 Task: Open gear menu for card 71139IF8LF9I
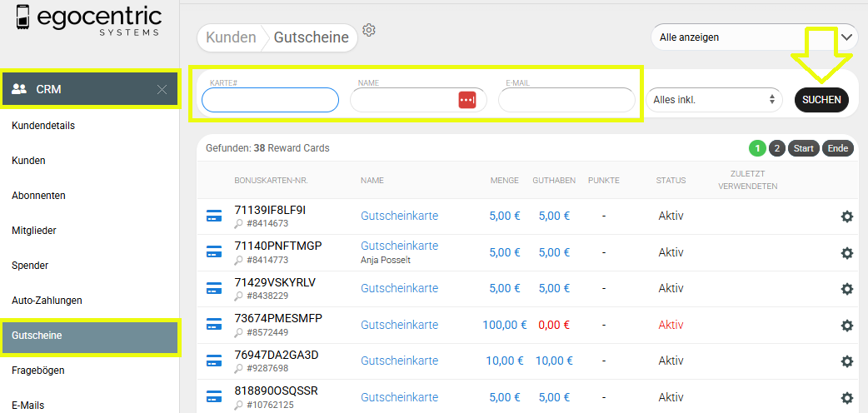[846, 216]
